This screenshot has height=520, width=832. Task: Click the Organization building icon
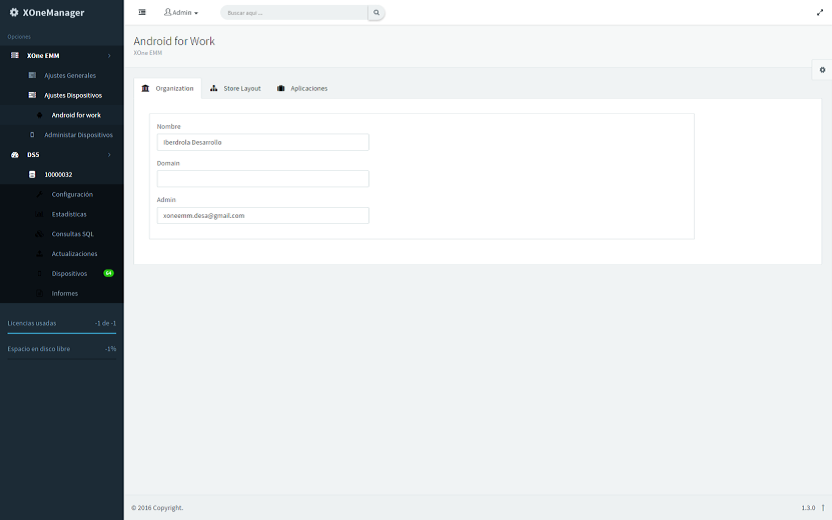(x=145, y=88)
